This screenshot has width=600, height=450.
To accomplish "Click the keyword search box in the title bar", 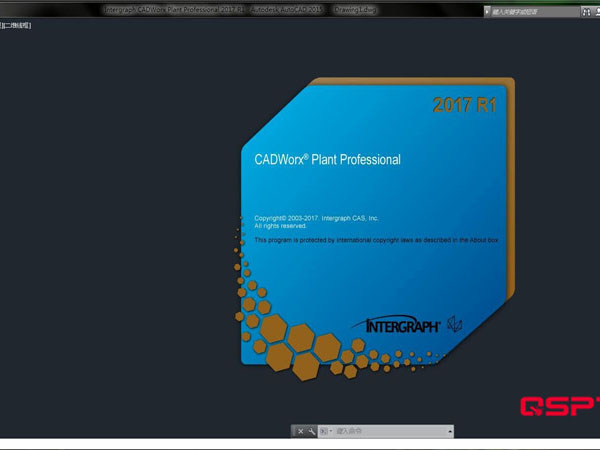I will [535, 12].
